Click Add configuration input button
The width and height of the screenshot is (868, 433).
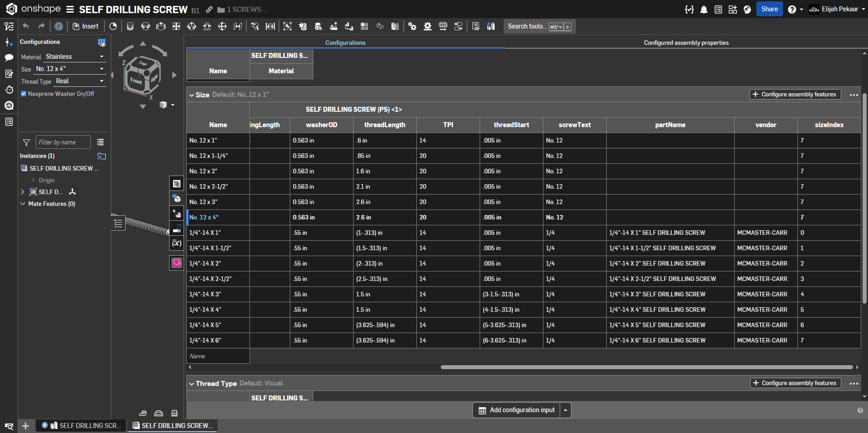click(x=516, y=410)
